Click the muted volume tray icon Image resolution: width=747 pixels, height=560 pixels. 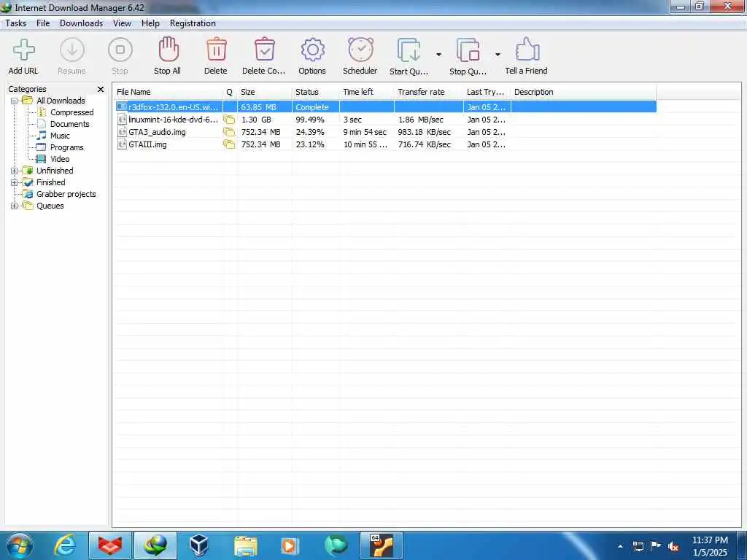[673, 546]
